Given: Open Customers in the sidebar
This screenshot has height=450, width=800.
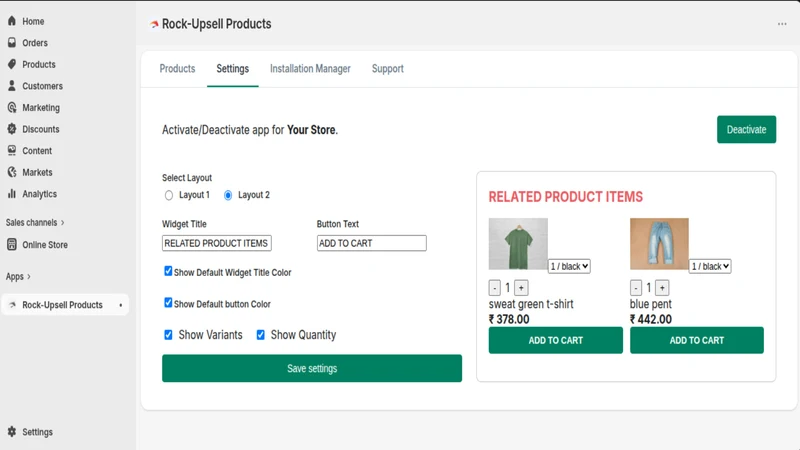Looking at the screenshot, I should [x=42, y=86].
